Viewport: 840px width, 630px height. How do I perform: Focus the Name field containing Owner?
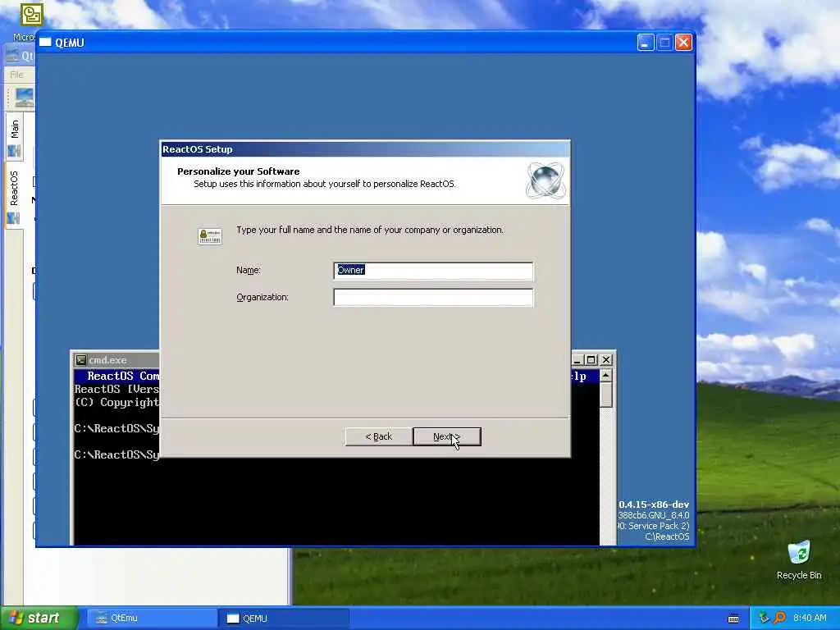[433, 271]
